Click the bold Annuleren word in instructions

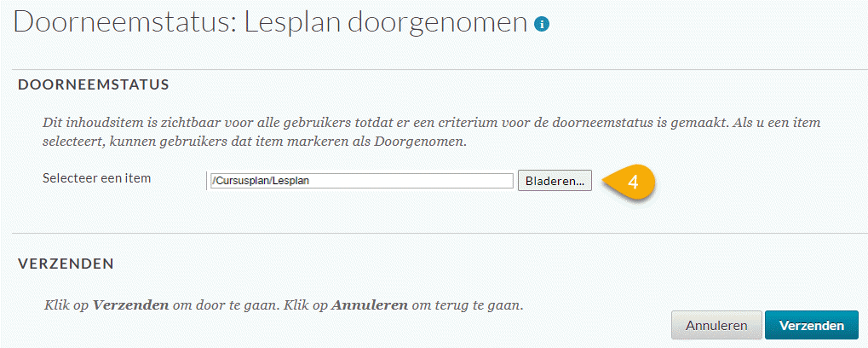[x=369, y=305]
